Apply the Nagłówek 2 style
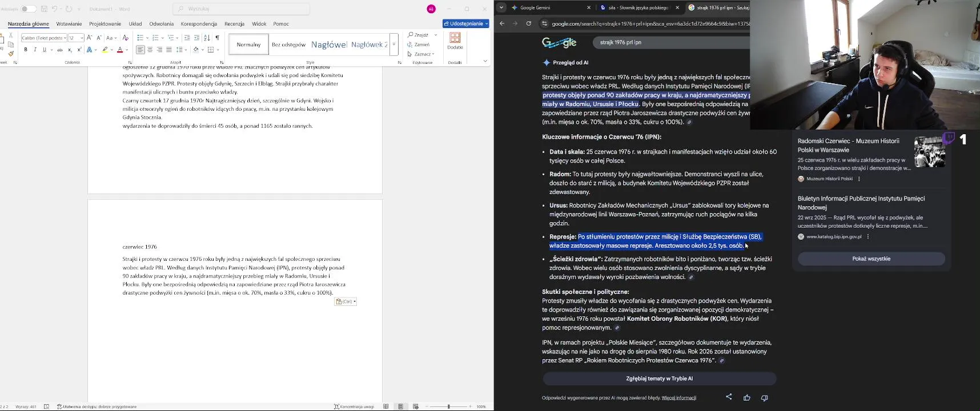Screen dimensions: 980x411 (369, 45)
